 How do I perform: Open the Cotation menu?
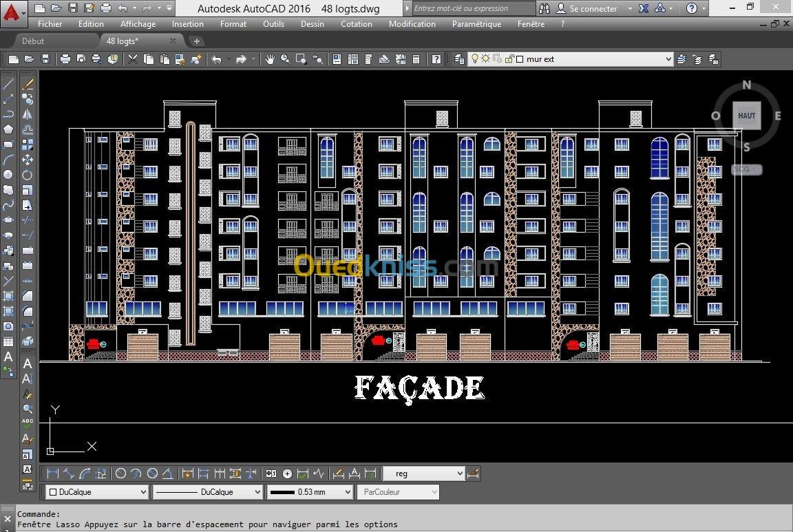point(356,23)
